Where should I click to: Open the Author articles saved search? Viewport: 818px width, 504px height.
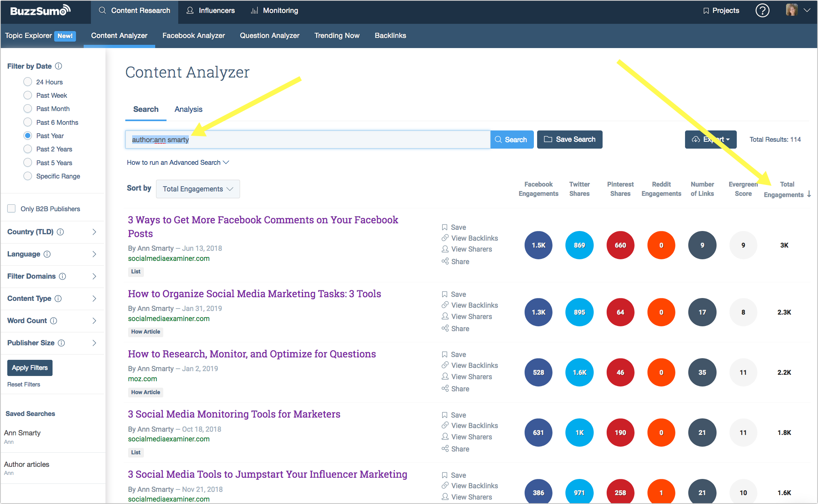[x=26, y=464]
